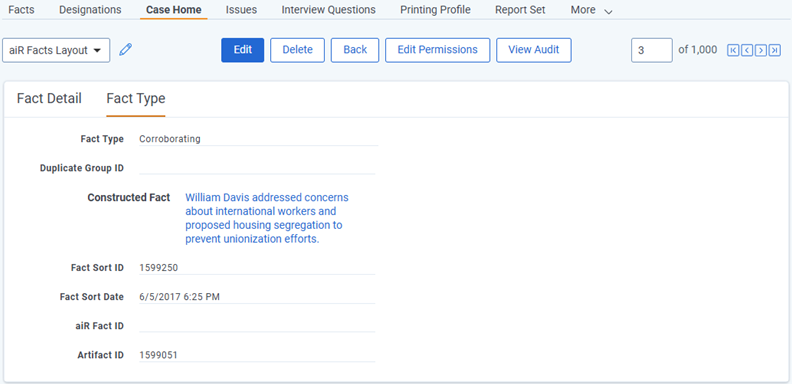Image resolution: width=792 pixels, height=384 pixels.
Task: Open the Interview Questions tab
Action: click(328, 10)
